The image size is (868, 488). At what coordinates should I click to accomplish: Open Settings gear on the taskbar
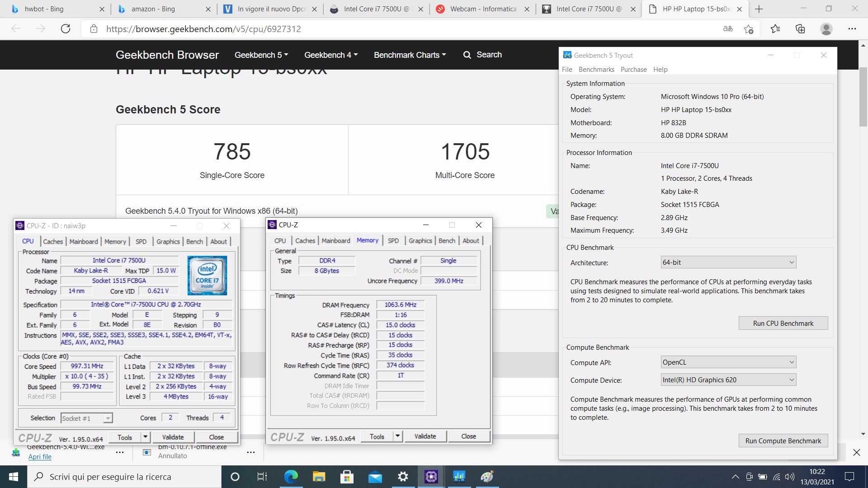point(403,477)
